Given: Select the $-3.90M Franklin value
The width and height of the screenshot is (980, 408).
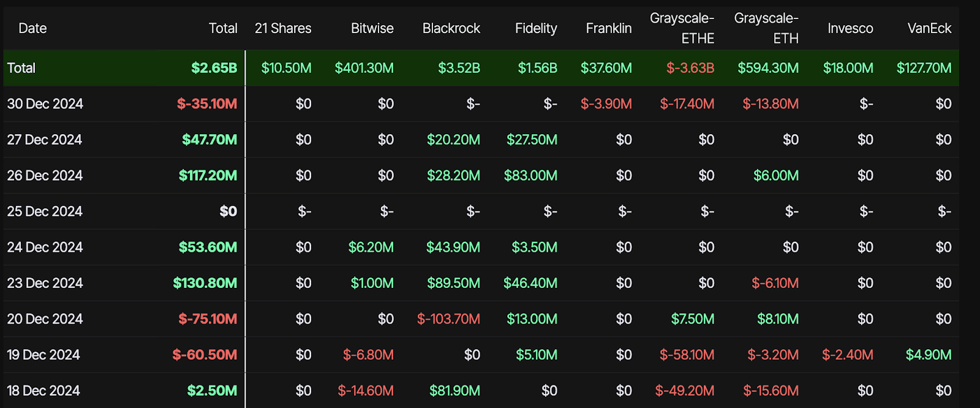Looking at the screenshot, I should pos(606,104).
